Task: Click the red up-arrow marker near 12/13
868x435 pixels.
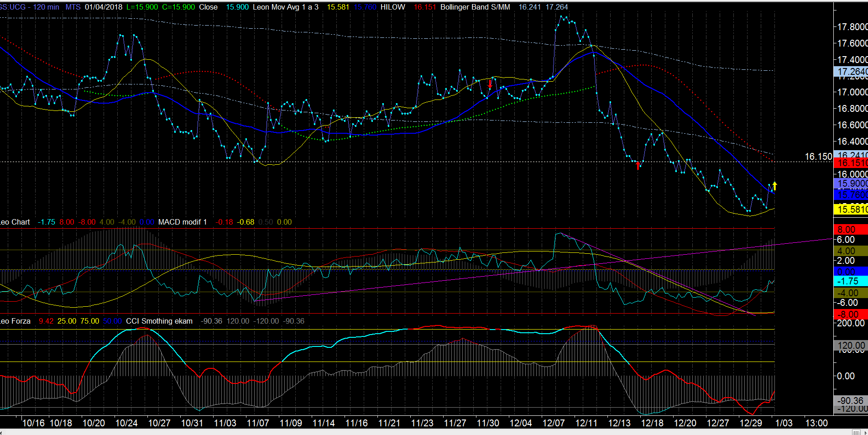Action: (x=638, y=165)
